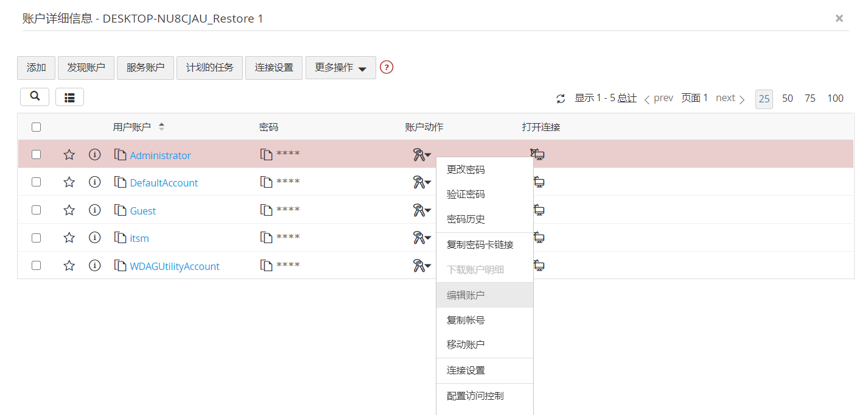Viewport: 868px width, 415px height.
Task: Refresh the account list with the refresh icon
Action: pos(561,99)
